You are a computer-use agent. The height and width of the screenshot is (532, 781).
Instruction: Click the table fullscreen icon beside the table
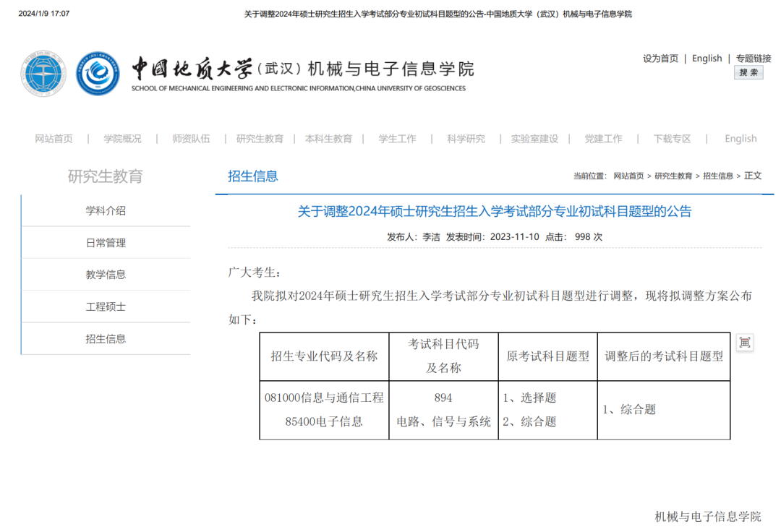point(745,343)
